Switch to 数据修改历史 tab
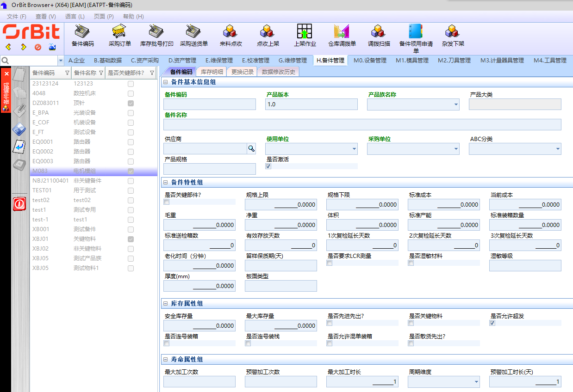The width and height of the screenshot is (573, 392). point(279,72)
